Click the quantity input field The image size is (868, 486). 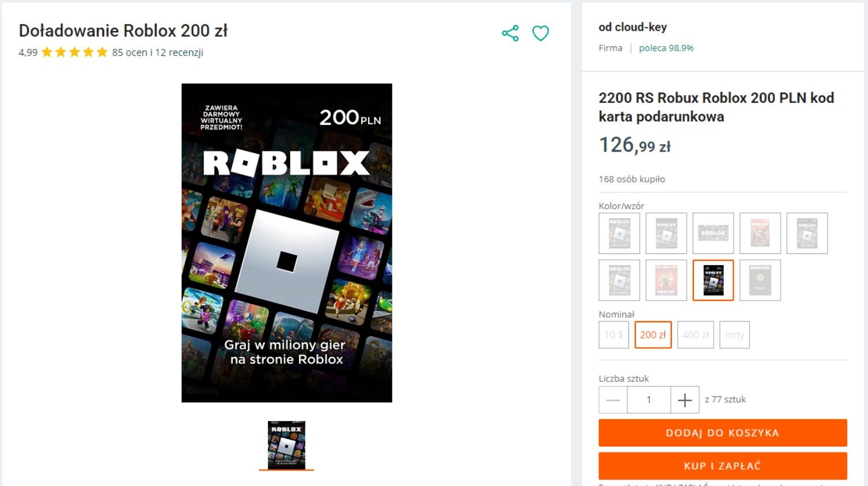tap(649, 400)
